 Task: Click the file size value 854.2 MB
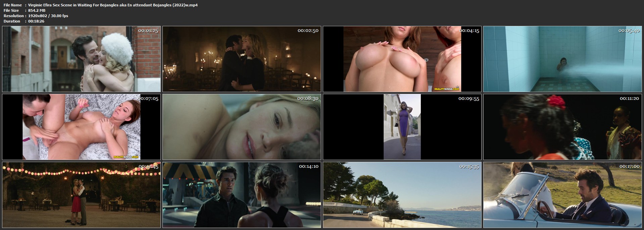37,10
